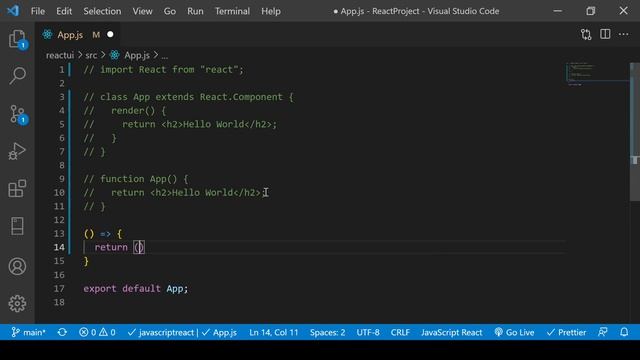Image resolution: width=640 pixels, height=360 pixels.
Task: Click the breadcrumb ellipsis symbol segment
Action: click(164, 56)
